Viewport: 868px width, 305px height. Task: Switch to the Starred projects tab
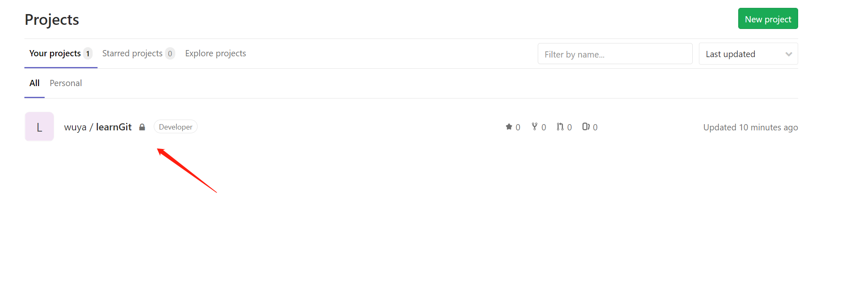click(x=132, y=53)
